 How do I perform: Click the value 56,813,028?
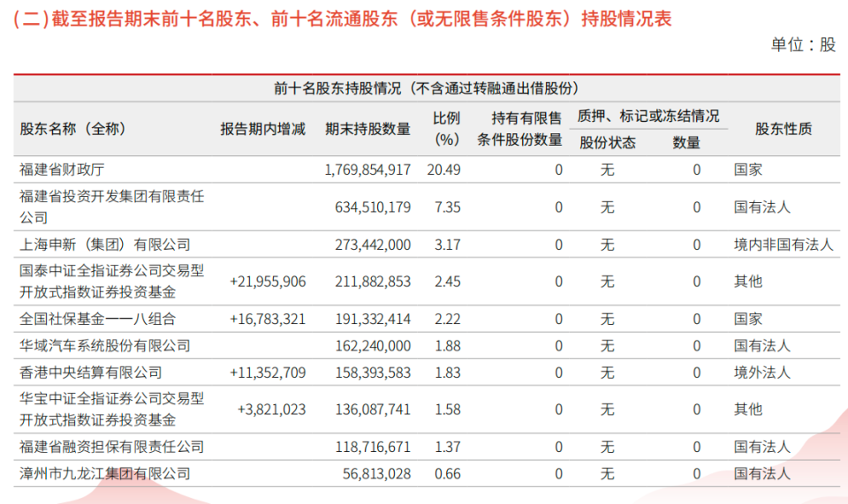376,474
